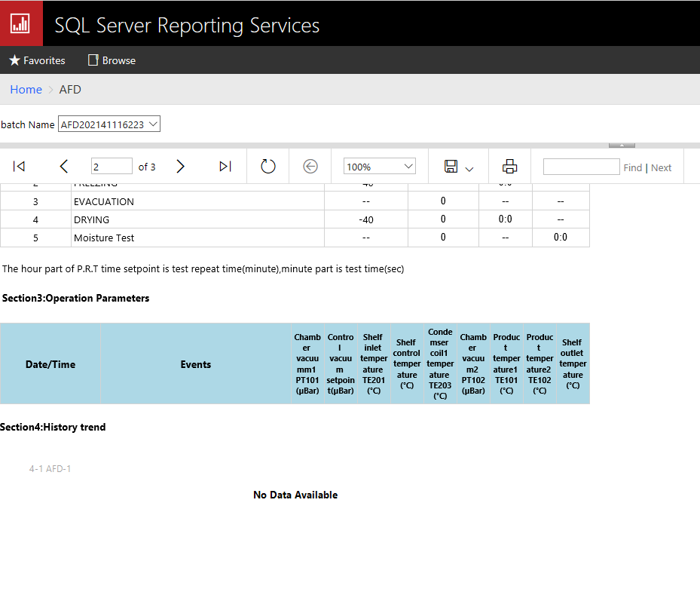Select Moisture Test row text
This screenshot has height=601, width=700.
(x=103, y=238)
